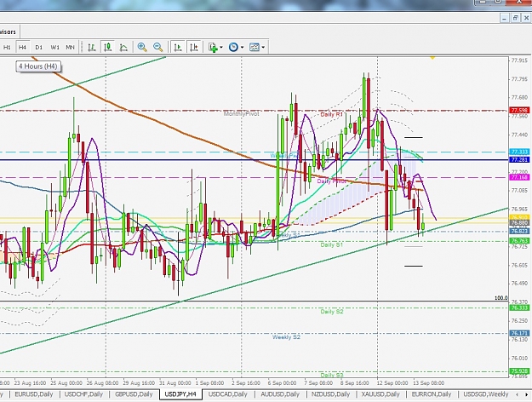The height and width of the screenshot is (402, 532).
Task: Select the MN monthly timeframe
Action: (71, 47)
